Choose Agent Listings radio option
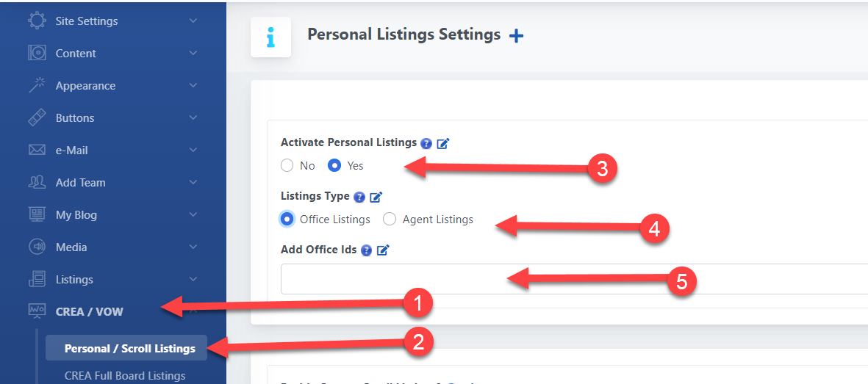This screenshot has width=868, height=384. click(390, 220)
